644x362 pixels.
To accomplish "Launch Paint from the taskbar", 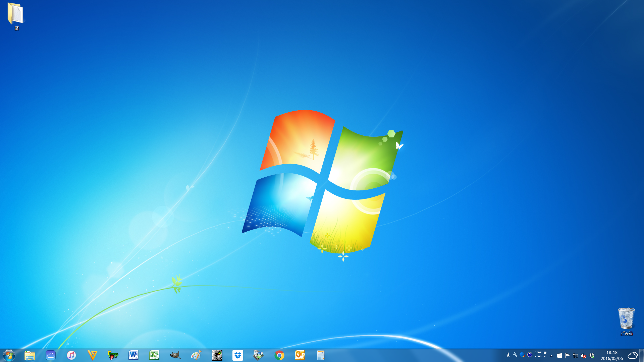I will click(x=196, y=355).
